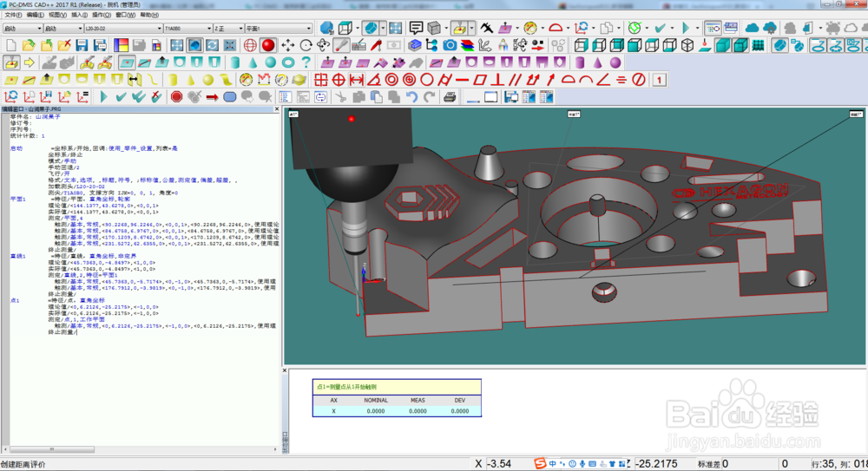Click the 点1 feature label in edit window
This screenshot has width=868, height=471.
coord(15,300)
